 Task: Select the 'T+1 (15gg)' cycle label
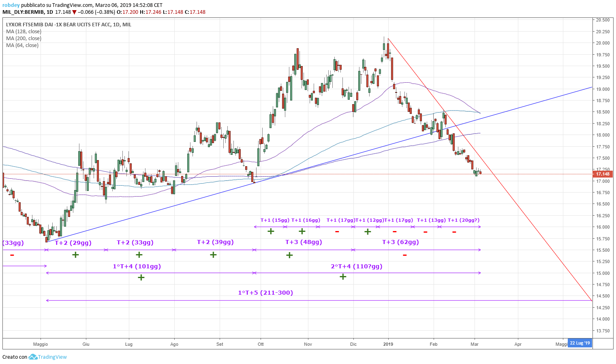[x=275, y=220]
